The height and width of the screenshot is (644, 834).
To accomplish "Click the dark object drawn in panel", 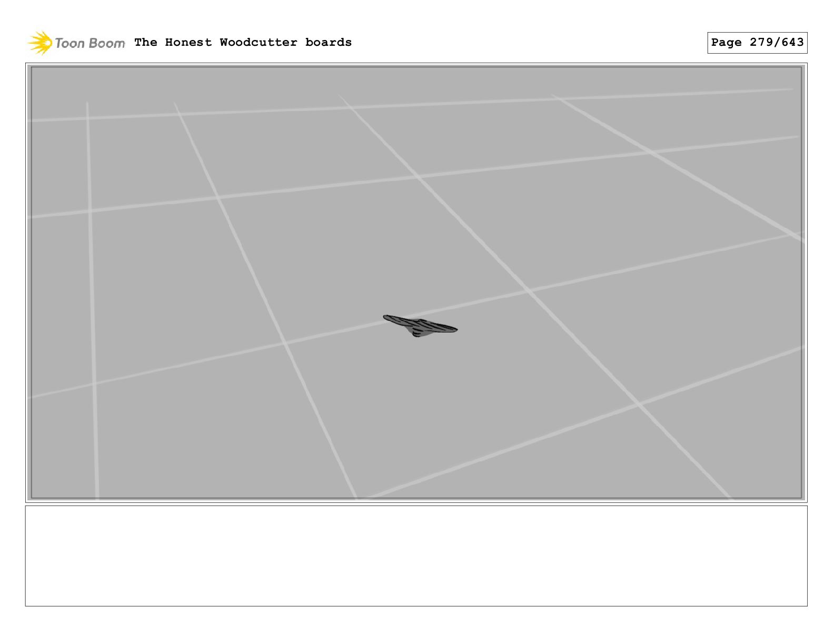I will point(420,326).
